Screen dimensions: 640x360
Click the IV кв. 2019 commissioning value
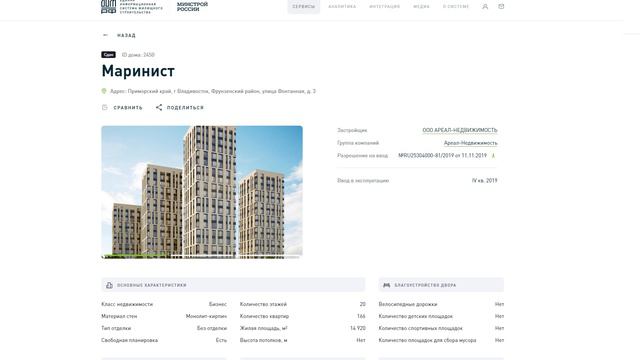pos(484,180)
